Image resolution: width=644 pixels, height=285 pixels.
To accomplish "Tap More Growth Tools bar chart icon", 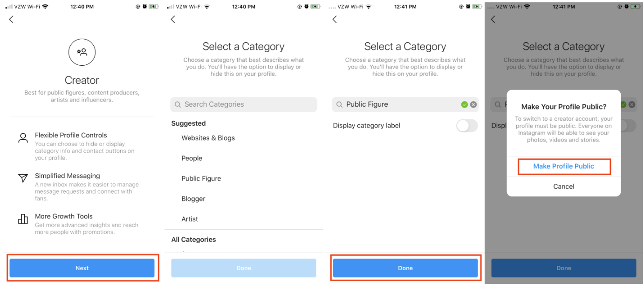I will (x=23, y=219).
